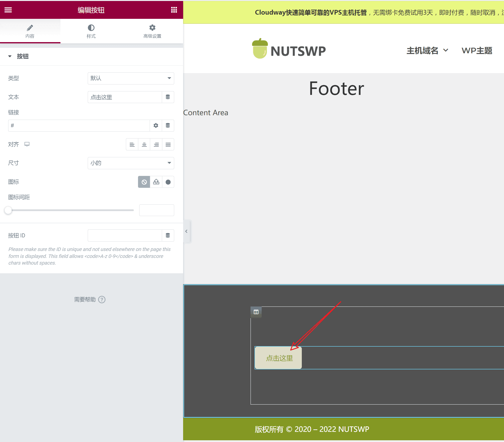This screenshot has width=504, height=442.
Task: Open the icon library circle button
Action: tap(168, 182)
